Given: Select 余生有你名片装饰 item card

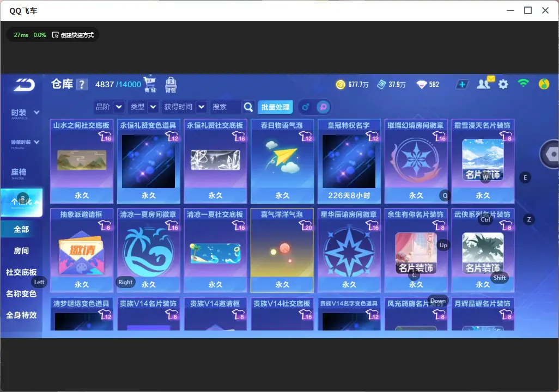Looking at the screenshot, I should click(416, 250).
